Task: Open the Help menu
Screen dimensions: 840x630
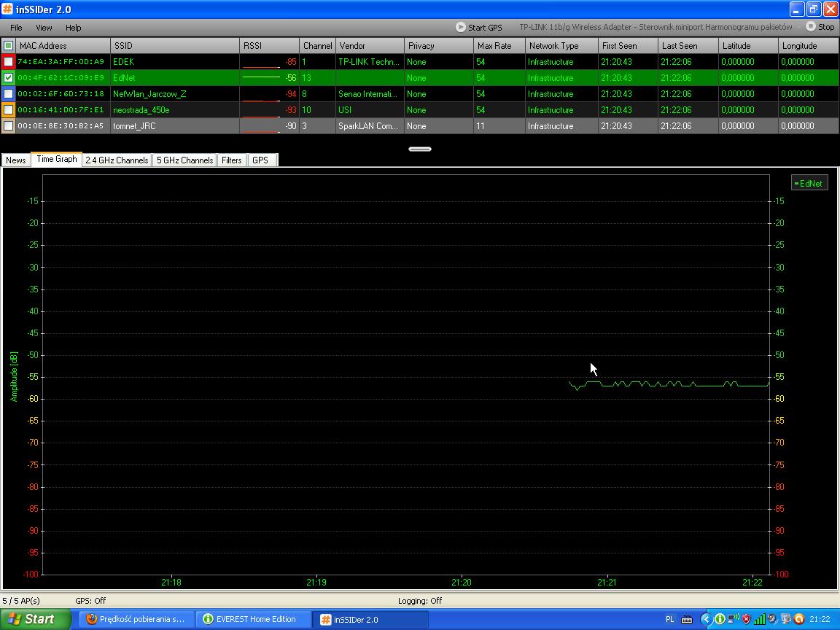Action: point(74,27)
